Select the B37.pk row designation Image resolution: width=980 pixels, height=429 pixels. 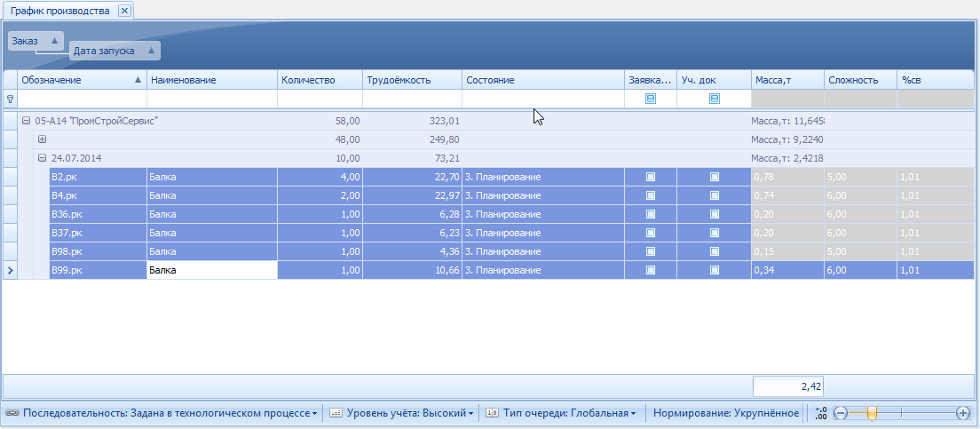pos(99,234)
